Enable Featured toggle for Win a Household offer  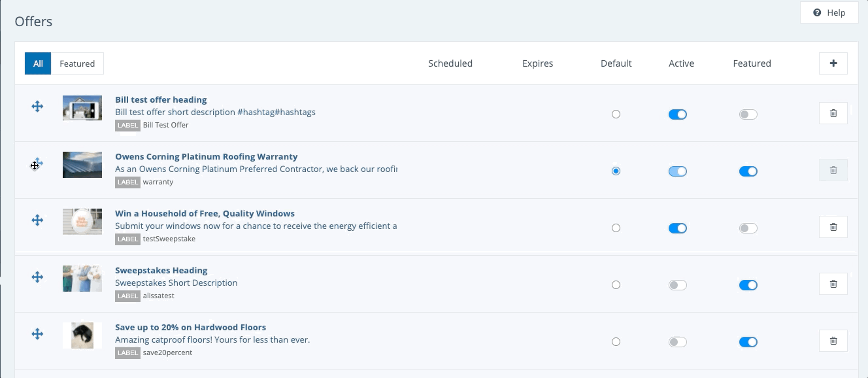click(748, 228)
